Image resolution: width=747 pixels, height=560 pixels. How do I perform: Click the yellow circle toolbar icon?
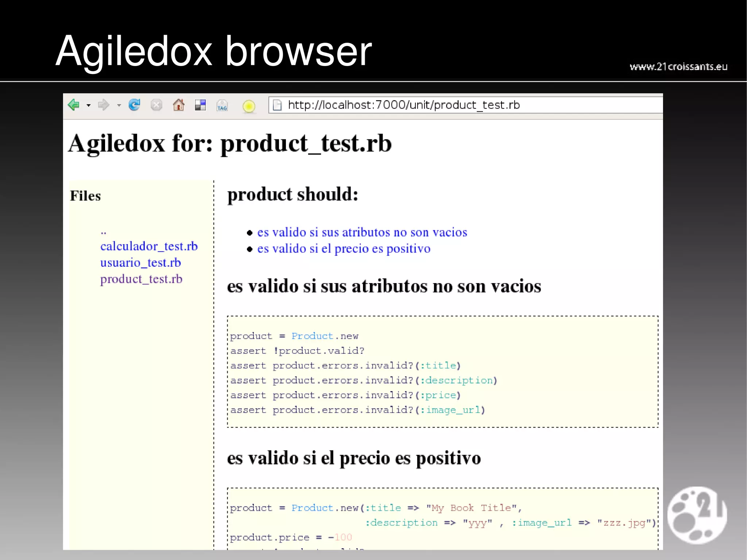(x=249, y=106)
